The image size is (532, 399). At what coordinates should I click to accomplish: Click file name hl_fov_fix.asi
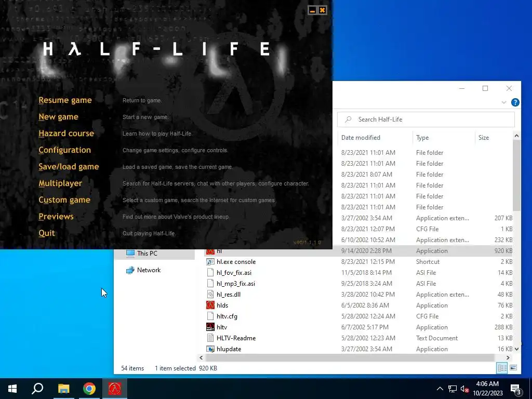(234, 272)
